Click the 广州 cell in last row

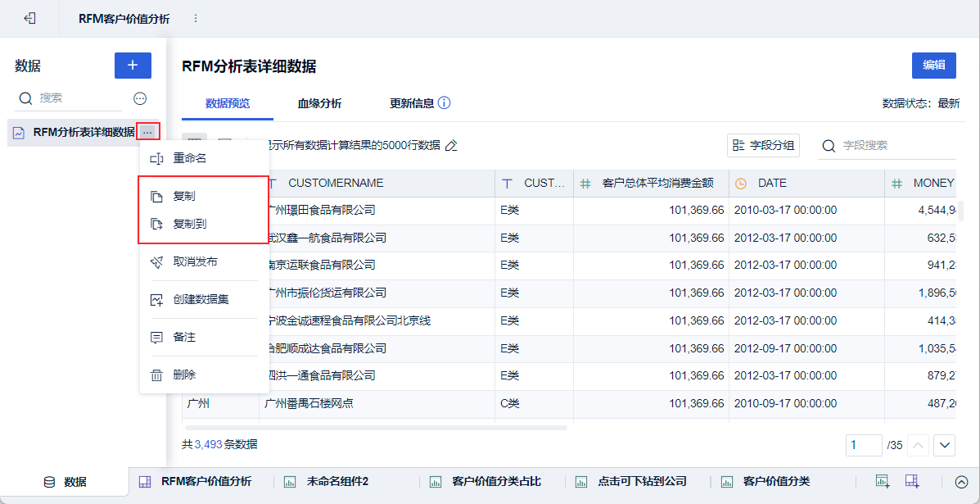click(220, 404)
